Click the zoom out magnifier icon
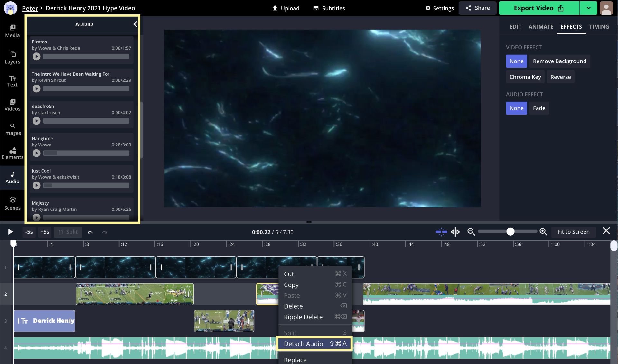The height and width of the screenshot is (364, 618). click(x=471, y=232)
